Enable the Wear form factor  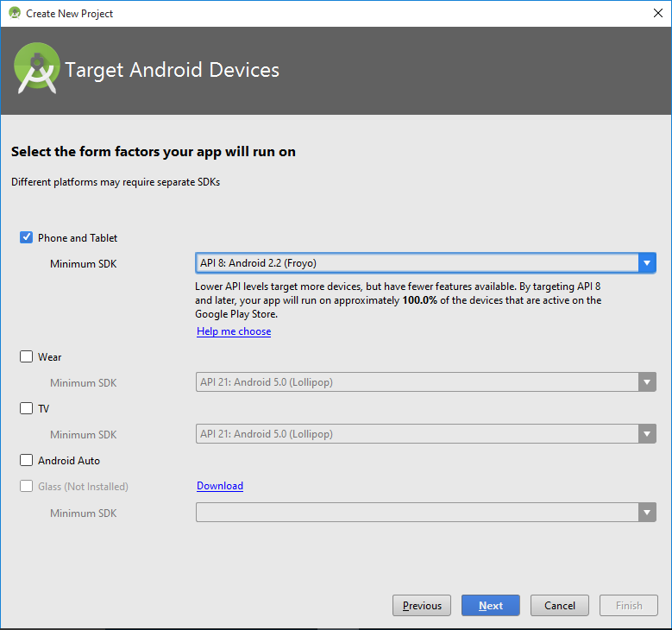click(x=27, y=356)
